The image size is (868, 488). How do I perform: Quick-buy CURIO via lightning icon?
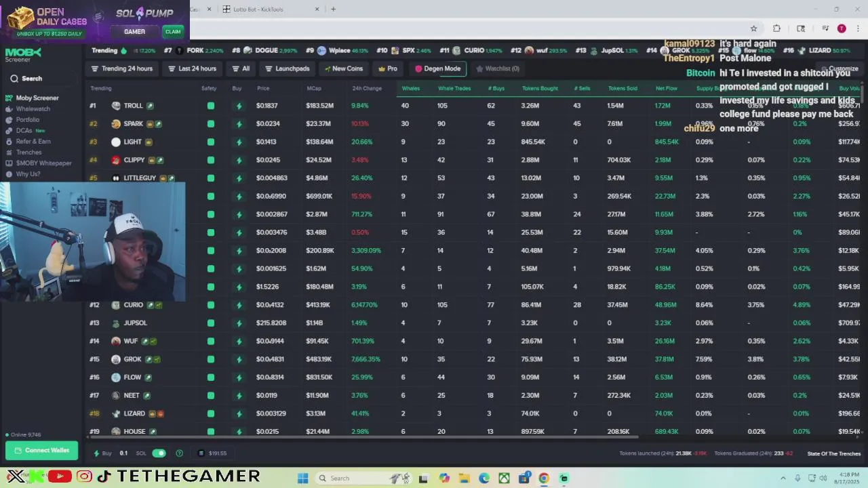[239, 305]
